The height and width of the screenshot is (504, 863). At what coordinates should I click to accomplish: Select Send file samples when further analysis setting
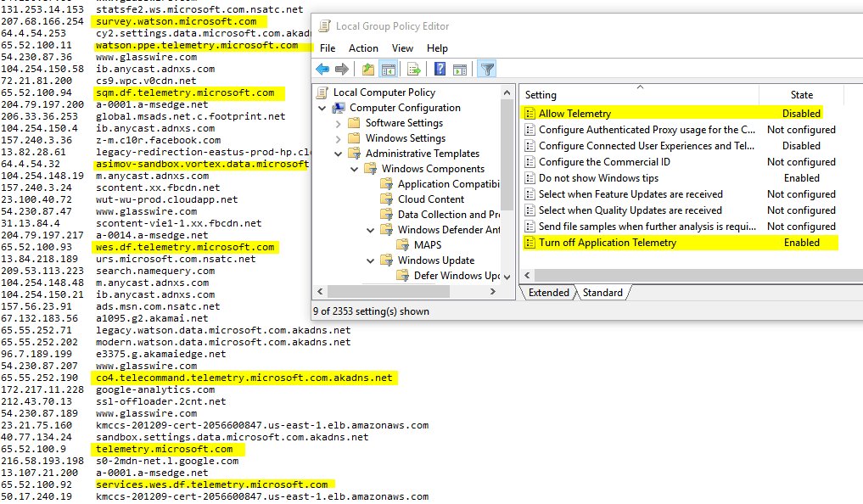point(647,227)
